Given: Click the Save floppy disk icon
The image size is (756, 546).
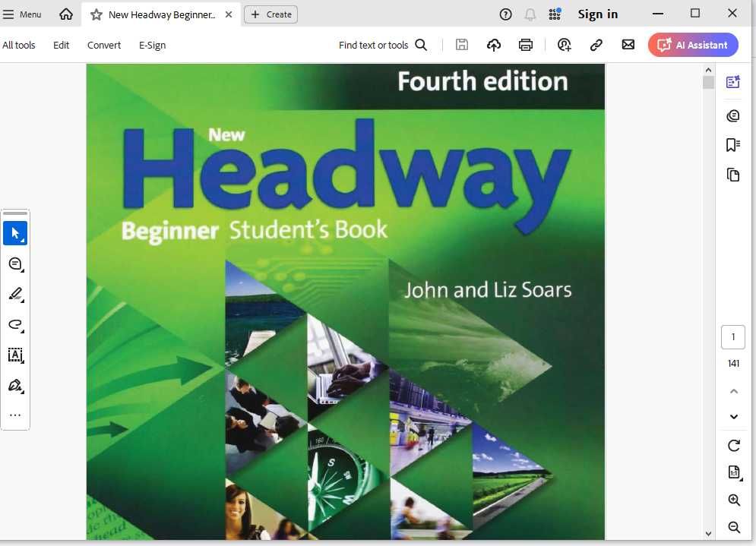Looking at the screenshot, I should pyautogui.click(x=462, y=45).
